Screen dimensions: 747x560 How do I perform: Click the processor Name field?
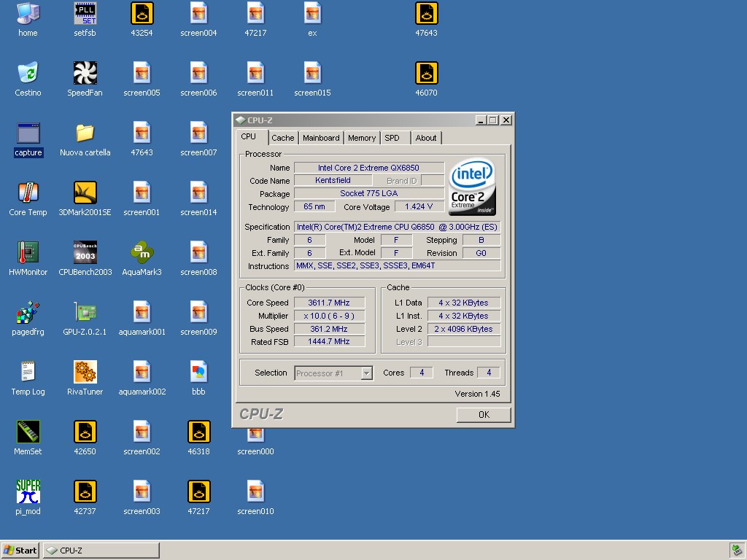tap(369, 168)
